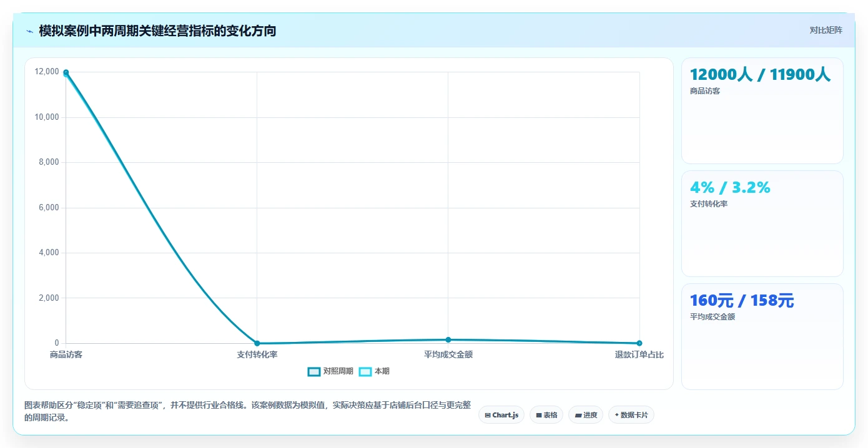The image size is (868, 448).
Task: Click the 对比矩阵 label in header
Action: [x=826, y=30]
